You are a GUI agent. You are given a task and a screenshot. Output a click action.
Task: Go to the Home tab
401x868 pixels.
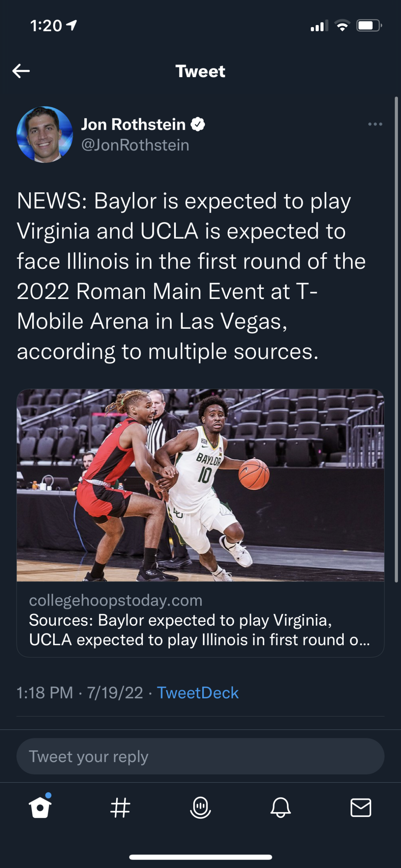click(40, 807)
